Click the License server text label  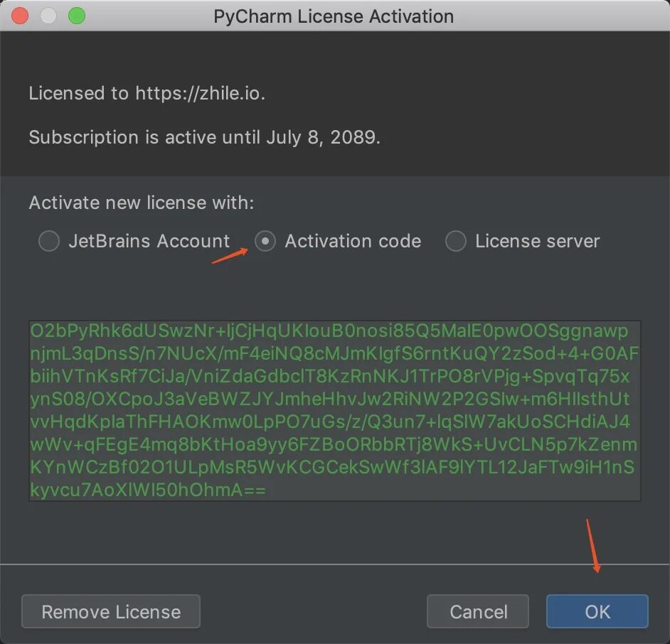pos(538,241)
